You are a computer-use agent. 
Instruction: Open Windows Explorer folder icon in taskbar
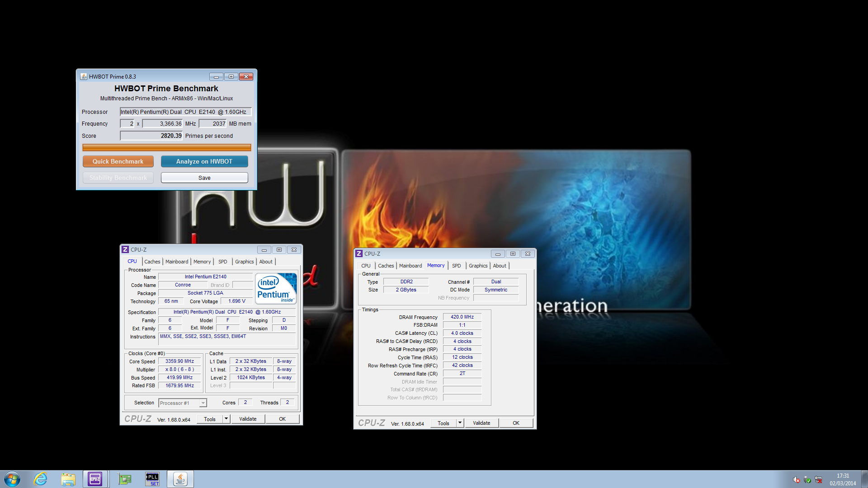point(68,479)
